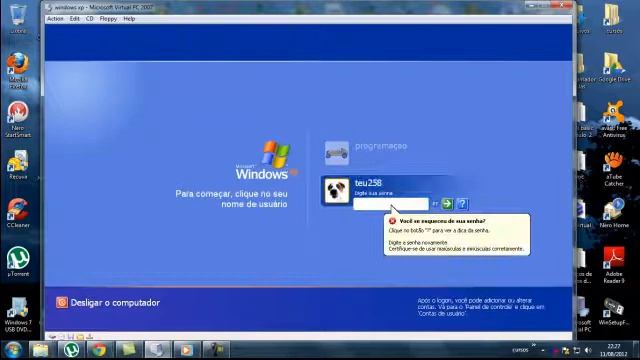
Task: Click the teu258 dog account picture
Action: point(337,191)
